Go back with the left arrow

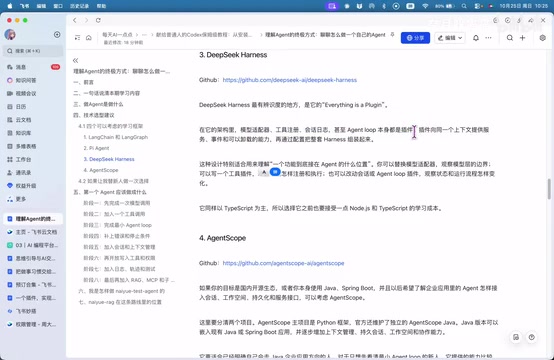(x=75, y=20)
